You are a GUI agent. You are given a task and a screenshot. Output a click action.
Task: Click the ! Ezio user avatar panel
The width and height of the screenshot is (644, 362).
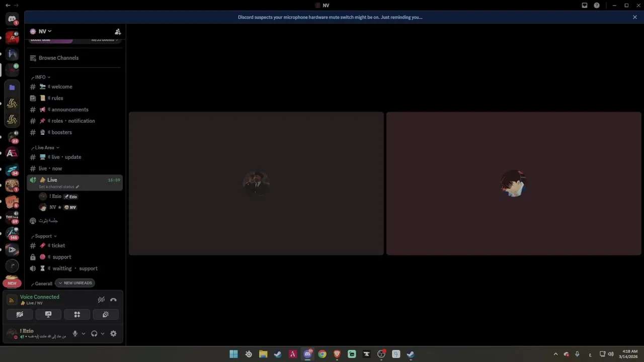(36, 333)
